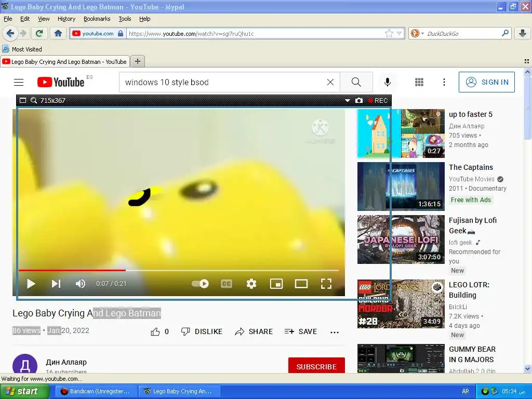Open the browser home page icon
Screen dimensions: 532x399
[58, 33]
